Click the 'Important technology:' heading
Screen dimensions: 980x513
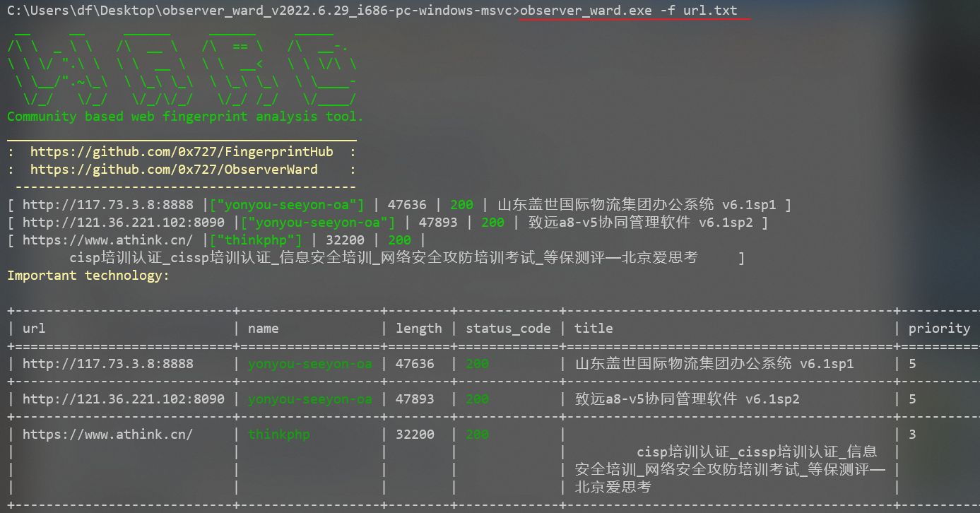(88, 276)
